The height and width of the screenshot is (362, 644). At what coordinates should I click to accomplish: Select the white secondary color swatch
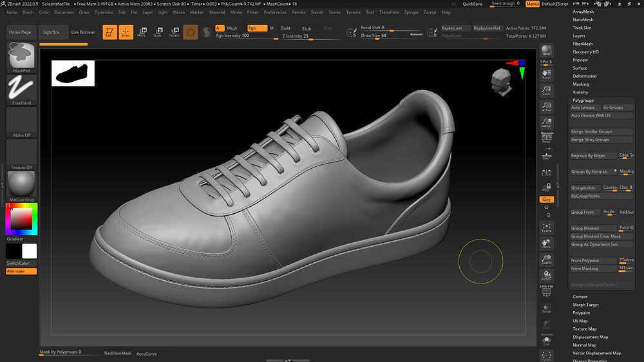[29, 251]
